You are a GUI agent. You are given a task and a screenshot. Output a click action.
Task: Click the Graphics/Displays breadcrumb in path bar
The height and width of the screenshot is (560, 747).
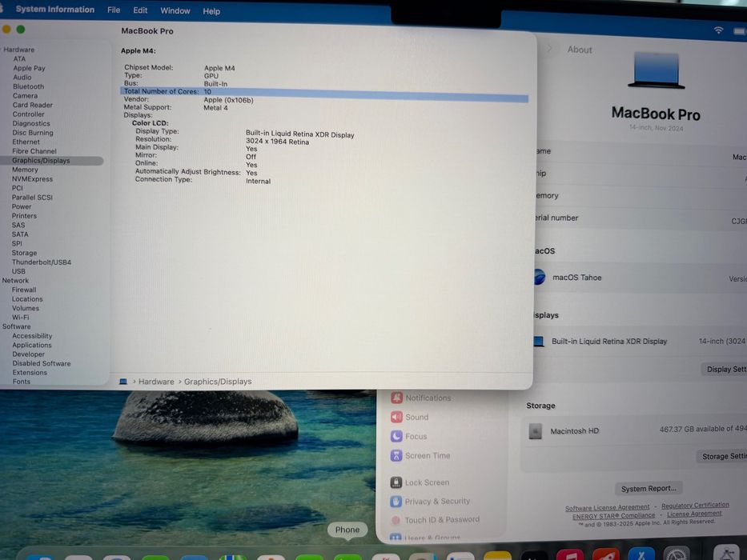[x=218, y=382]
